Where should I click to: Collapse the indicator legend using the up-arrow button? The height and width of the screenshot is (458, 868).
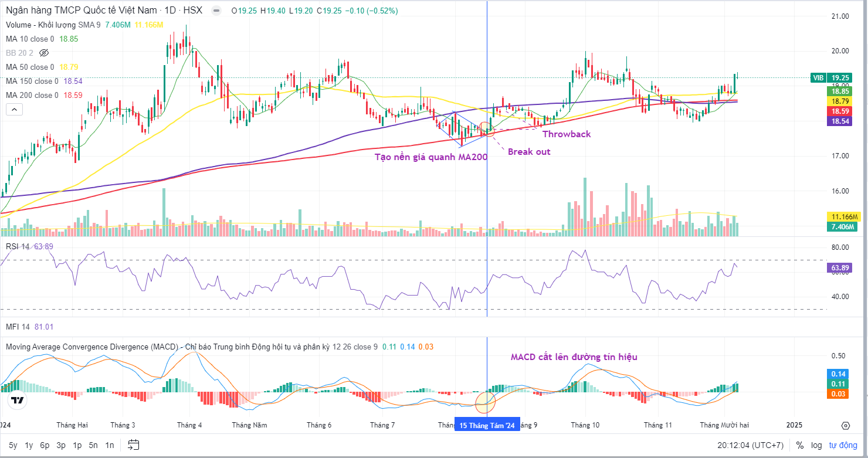pos(14,109)
